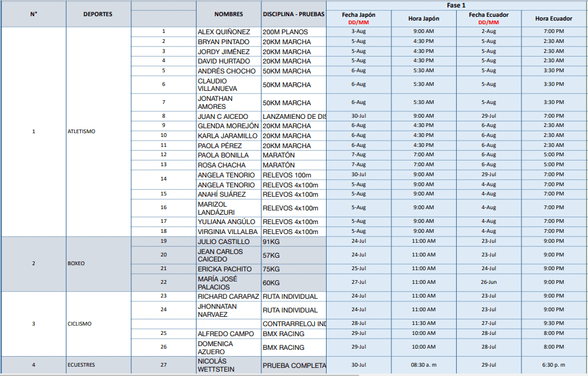The width and height of the screenshot is (588, 376).
Task: Click the name ALEX QUIÑONEZ
Action: click(x=224, y=32)
